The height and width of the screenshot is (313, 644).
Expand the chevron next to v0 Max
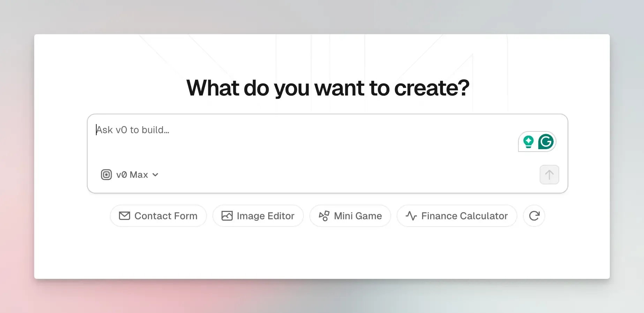click(x=156, y=175)
